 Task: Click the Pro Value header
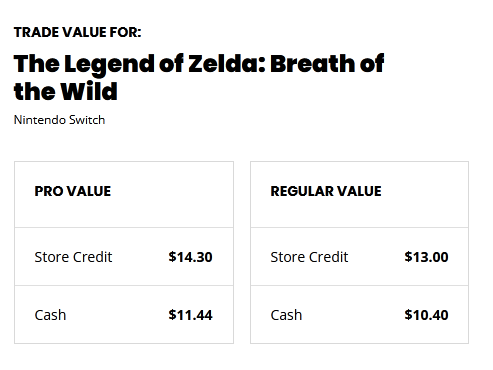tap(73, 191)
